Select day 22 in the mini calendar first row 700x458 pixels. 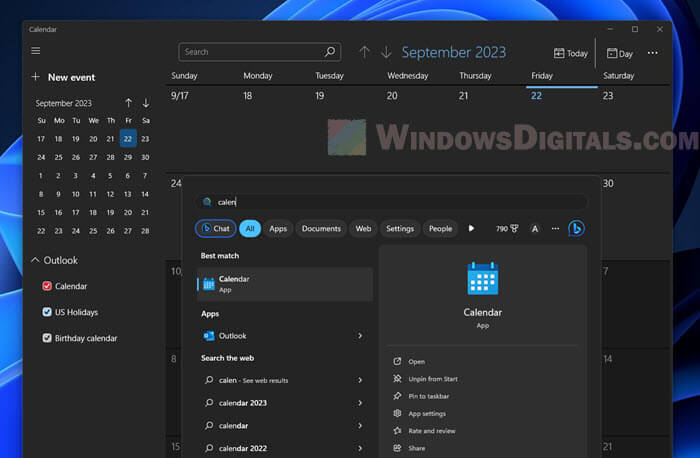pos(128,139)
